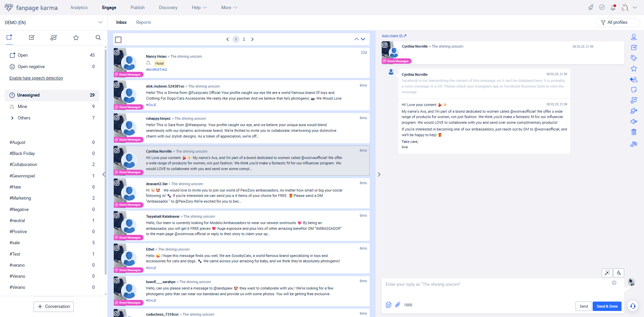
Task: Select the Open negative filter
Action: (x=52, y=67)
